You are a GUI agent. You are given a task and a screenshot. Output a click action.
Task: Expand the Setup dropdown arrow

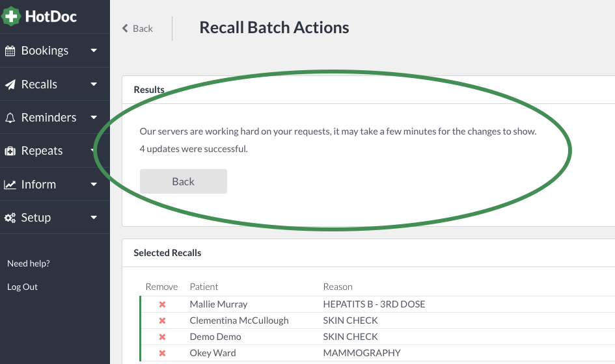94,218
